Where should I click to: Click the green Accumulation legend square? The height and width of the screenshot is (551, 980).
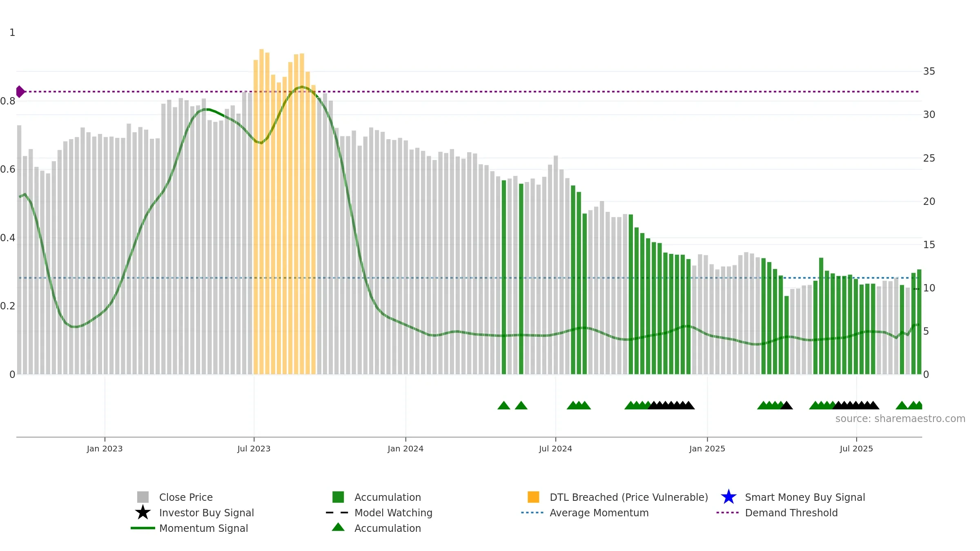point(338,497)
